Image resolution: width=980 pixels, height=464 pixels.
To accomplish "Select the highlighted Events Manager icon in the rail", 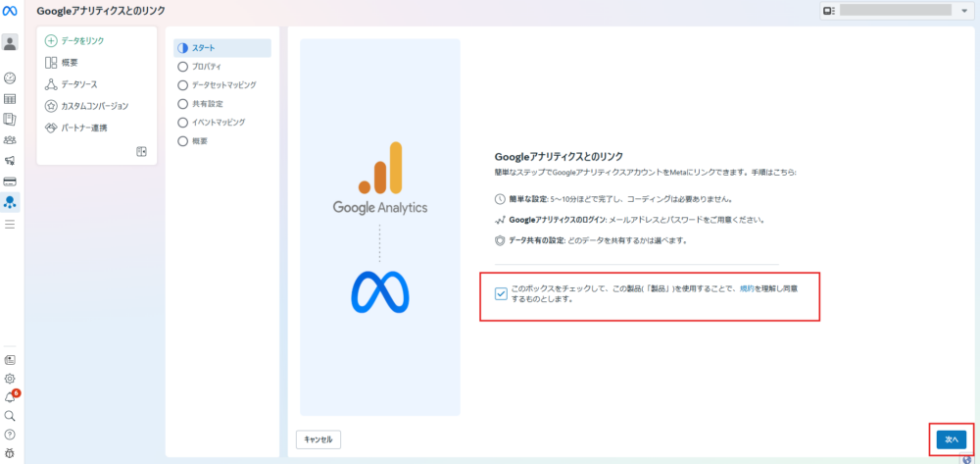I will (x=10, y=202).
